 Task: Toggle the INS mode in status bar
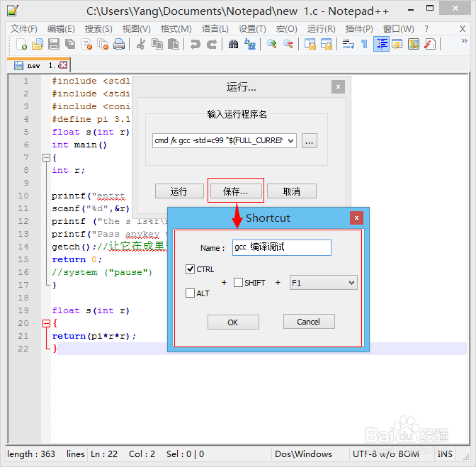[445, 454]
